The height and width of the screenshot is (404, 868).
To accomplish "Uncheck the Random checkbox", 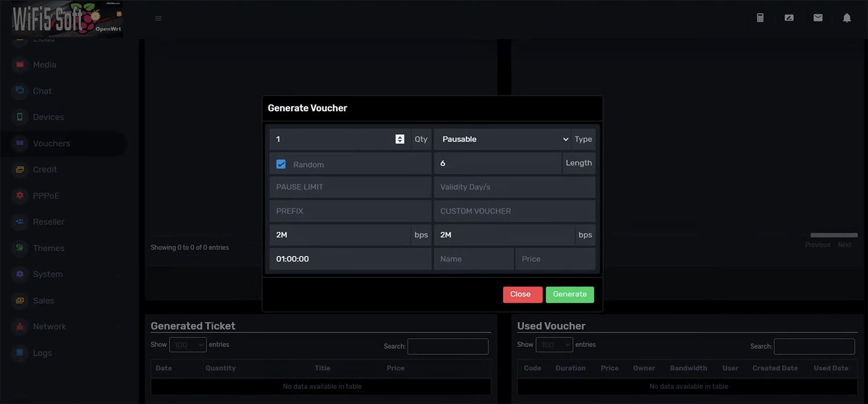I will [x=281, y=164].
